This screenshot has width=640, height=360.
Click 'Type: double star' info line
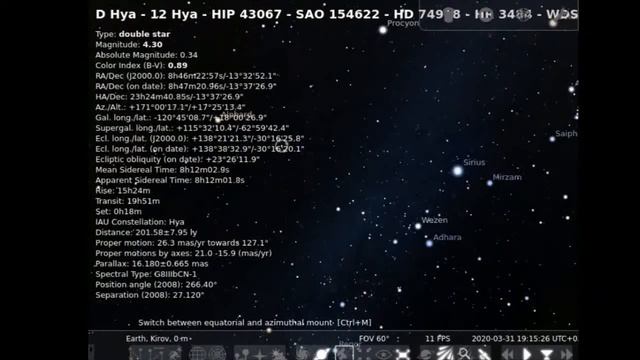[133, 34]
